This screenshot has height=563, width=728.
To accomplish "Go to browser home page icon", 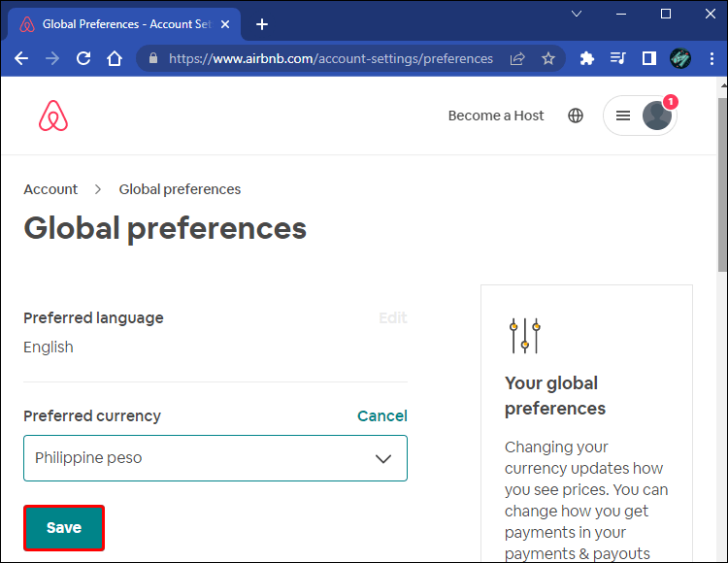I will coord(115,58).
